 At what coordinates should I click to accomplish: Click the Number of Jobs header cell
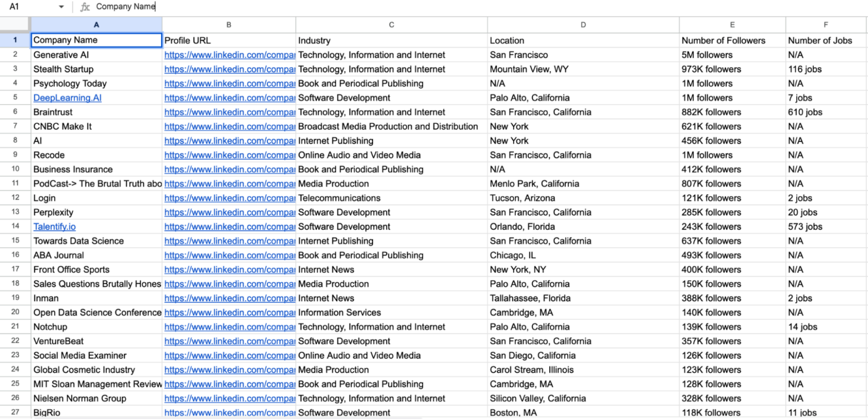pos(826,40)
